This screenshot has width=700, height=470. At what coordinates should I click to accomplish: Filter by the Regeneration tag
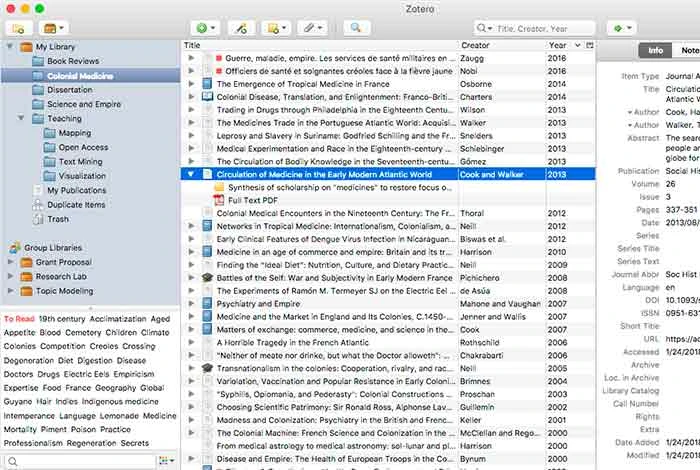click(x=91, y=443)
